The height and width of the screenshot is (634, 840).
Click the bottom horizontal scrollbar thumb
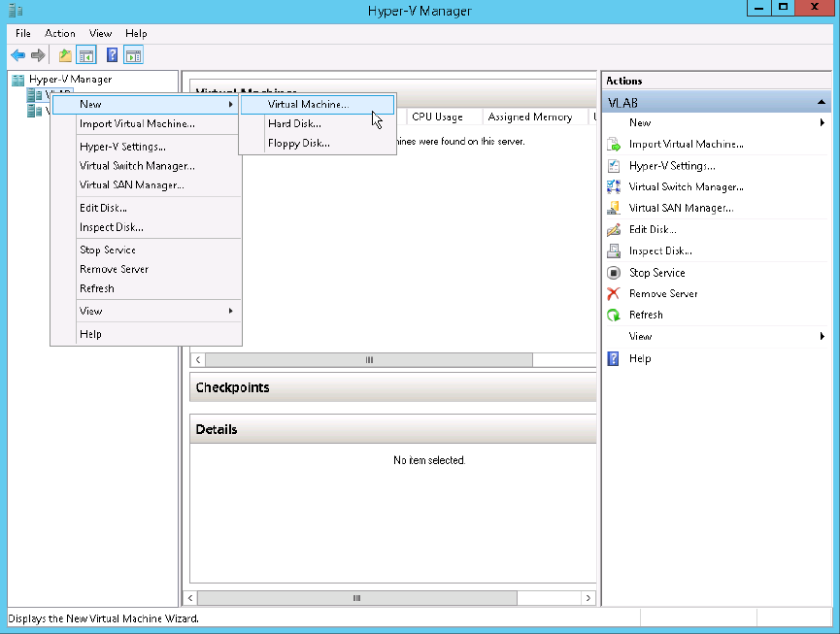click(x=357, y=598)
